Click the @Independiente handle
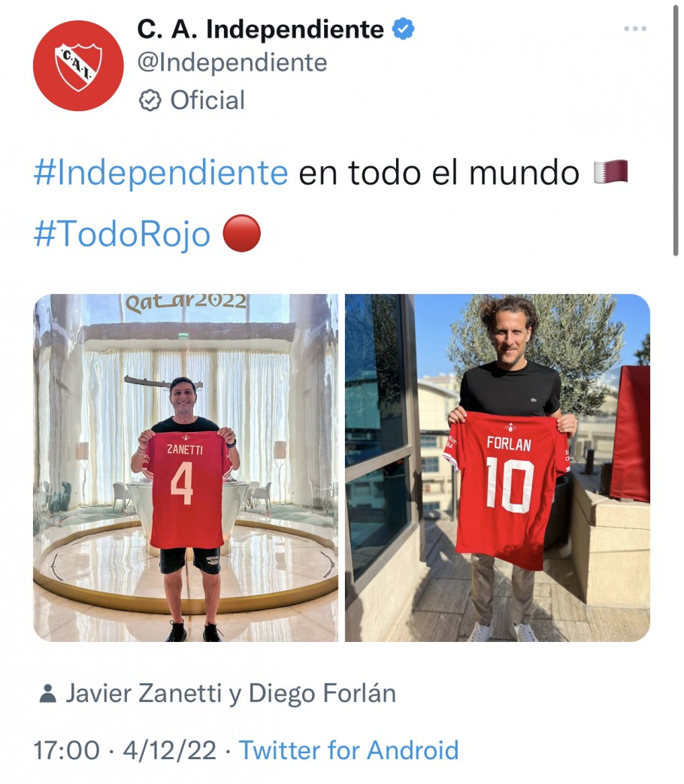 click(232, 63)
